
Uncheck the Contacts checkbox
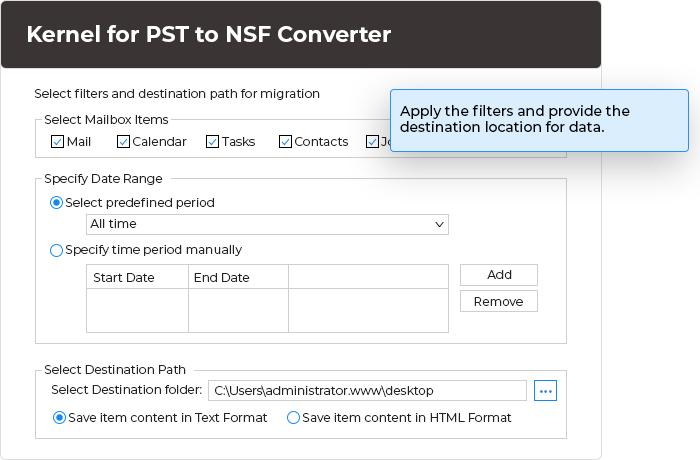click(x=285, y=142)
